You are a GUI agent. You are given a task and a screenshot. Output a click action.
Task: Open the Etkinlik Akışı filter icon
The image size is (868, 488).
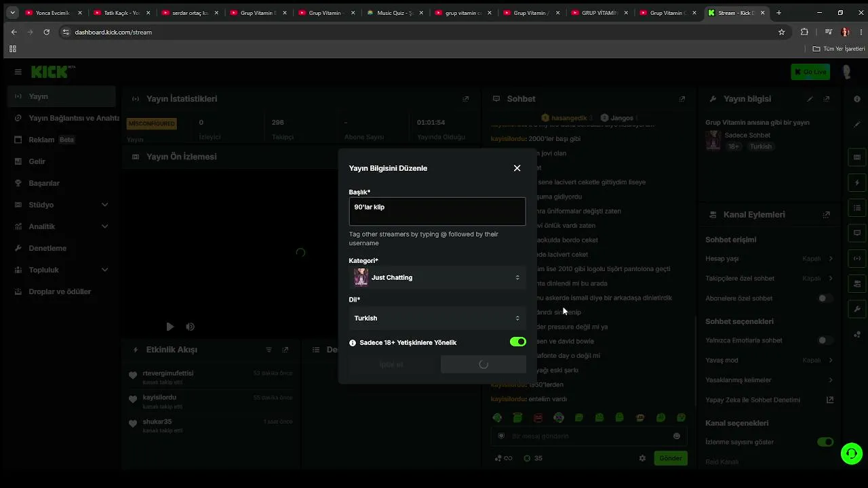coord(269,350)
